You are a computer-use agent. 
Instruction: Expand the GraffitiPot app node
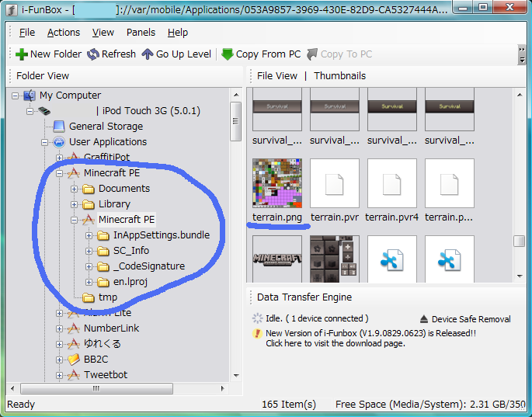click(x=59, y=158)
